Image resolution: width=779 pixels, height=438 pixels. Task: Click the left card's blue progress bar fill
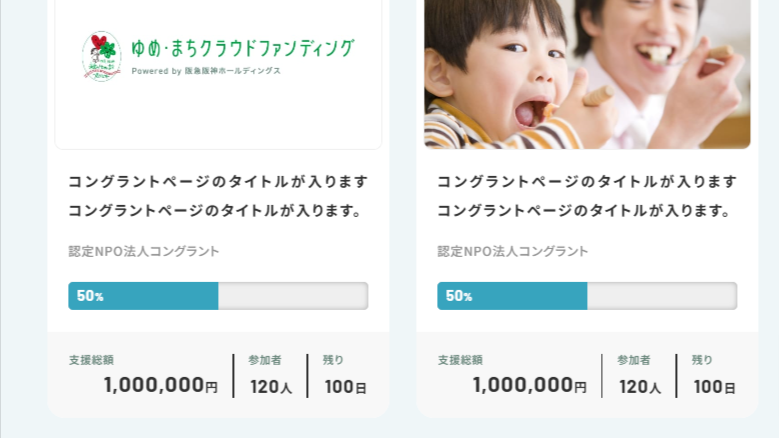143,296
